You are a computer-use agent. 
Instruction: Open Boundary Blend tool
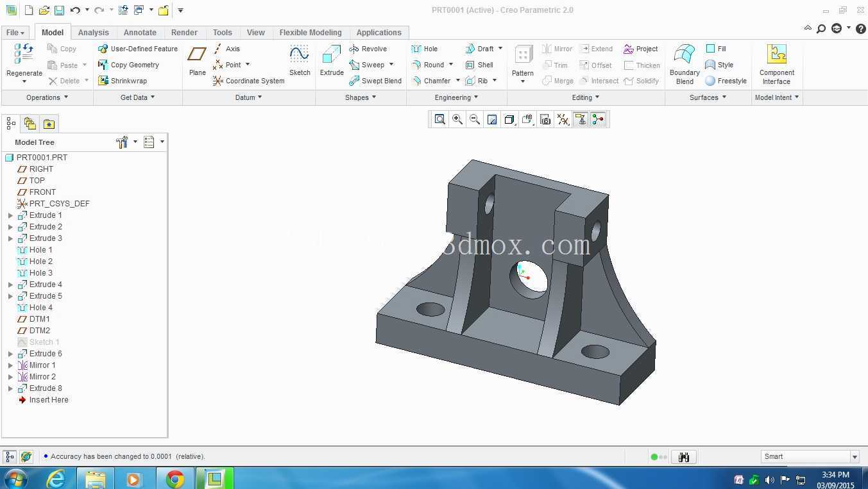click(x=685, y=64)
